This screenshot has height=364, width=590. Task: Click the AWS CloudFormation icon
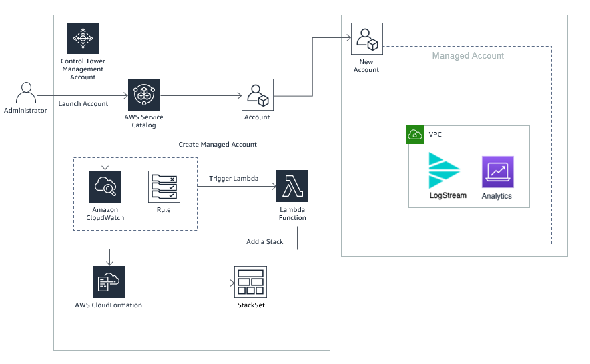pyautogui.click(x=109, y=282)
